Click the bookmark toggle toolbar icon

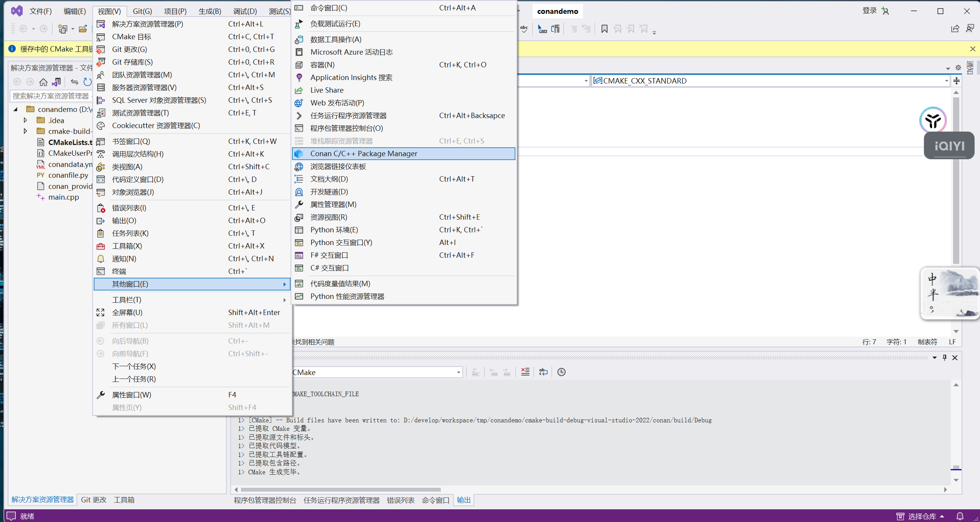pyautogui.click(x=604, y=29)
